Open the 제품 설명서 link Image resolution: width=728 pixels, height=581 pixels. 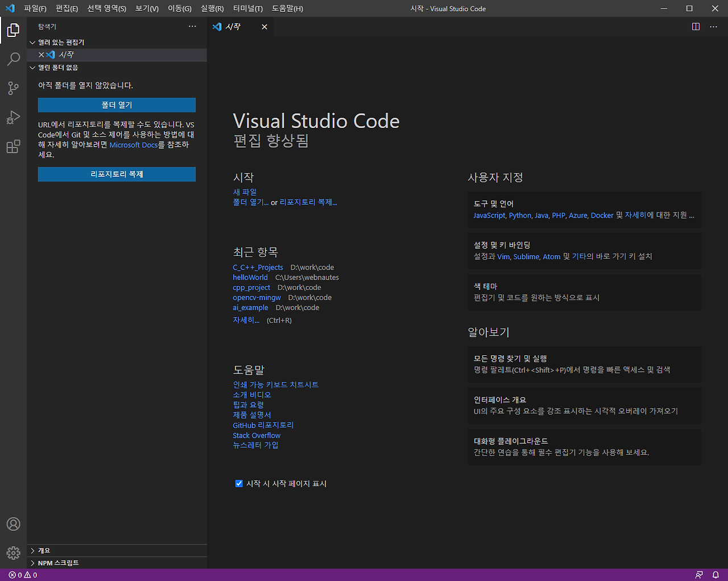[252, 415]
